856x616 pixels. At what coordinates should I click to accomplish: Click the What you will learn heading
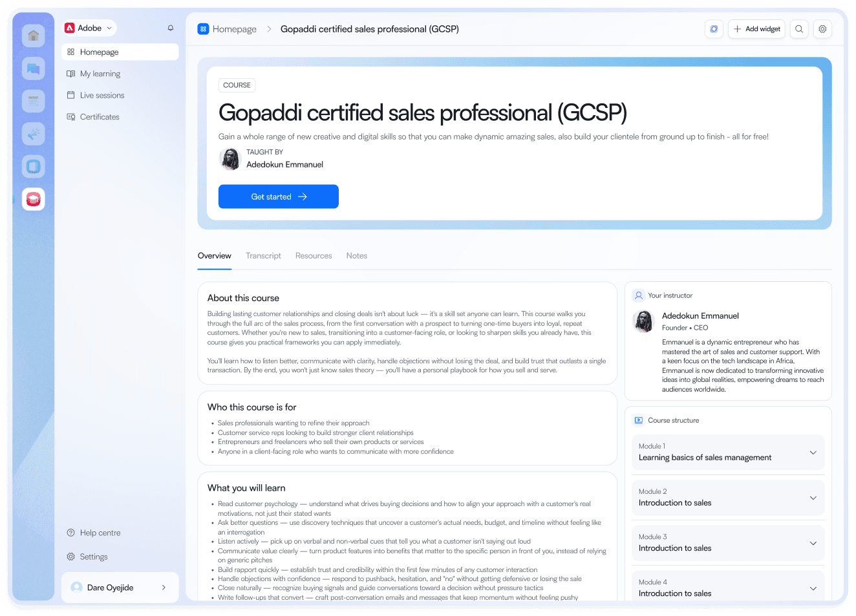(x=246, y=488)
